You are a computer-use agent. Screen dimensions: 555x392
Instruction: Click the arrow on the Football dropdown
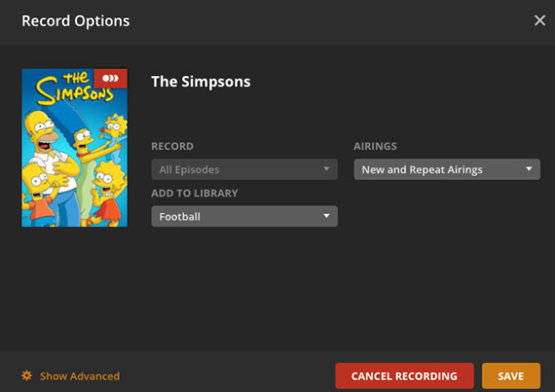pos(326,217)
